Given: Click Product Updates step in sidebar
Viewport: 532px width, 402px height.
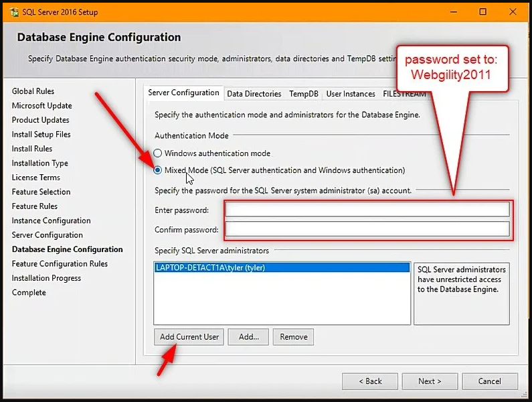Looking at the screenshot, I should [40, 120].
